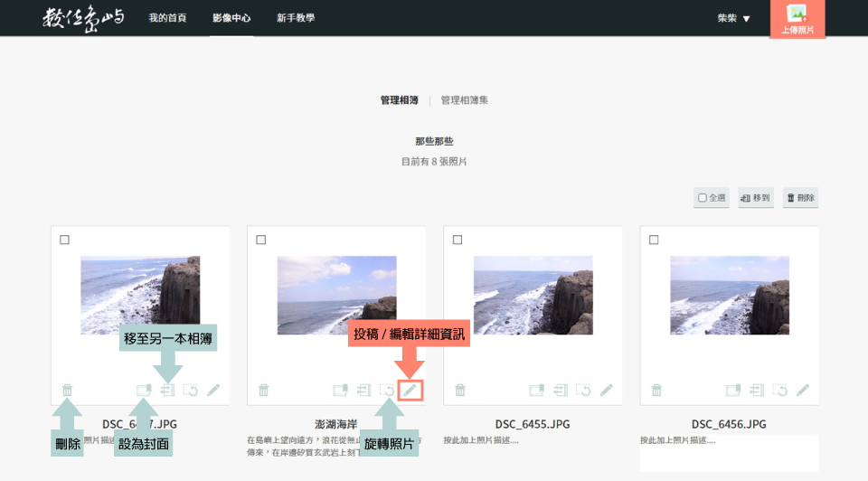
Task: Select the DSC_6455.JPG photo checkbox
Action: coord(458,240)
